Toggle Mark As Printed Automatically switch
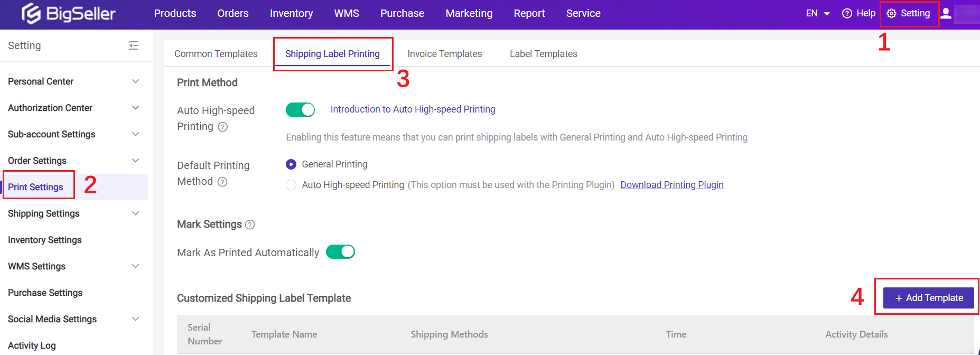The height and width of the screenshot is (355, 980). [340, 252]
